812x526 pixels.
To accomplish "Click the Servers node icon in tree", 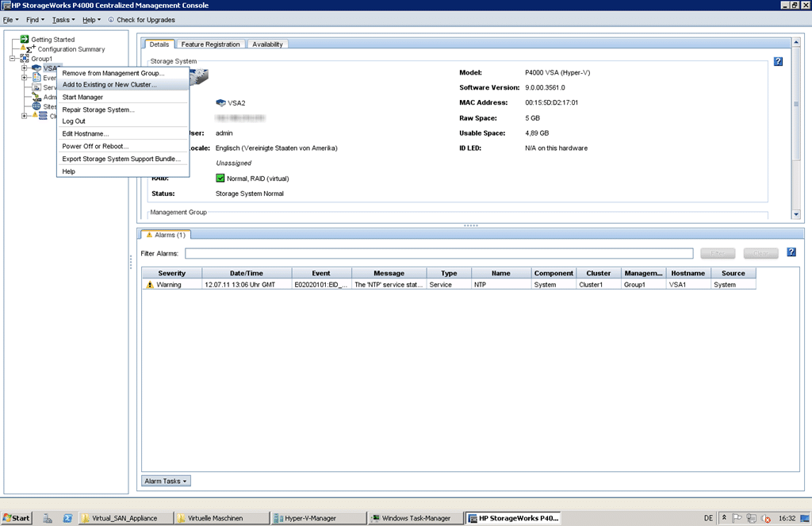I will coord(36,87).
